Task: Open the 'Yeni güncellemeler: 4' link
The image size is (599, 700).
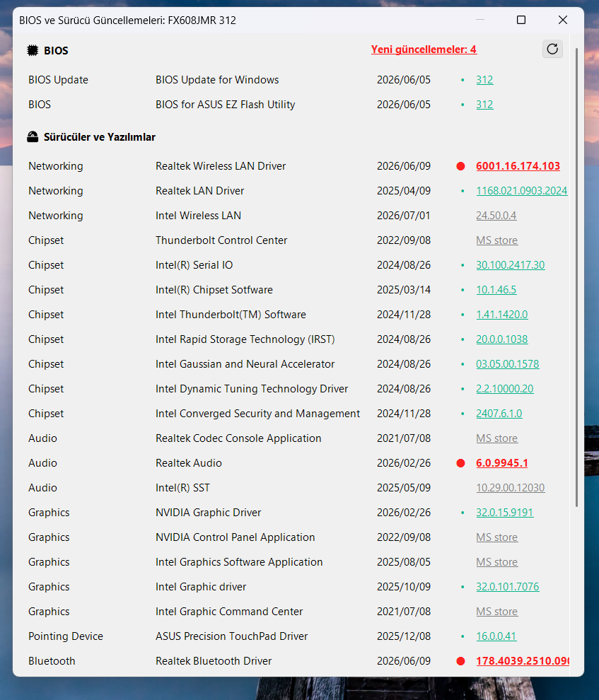Action: [x=424, y=49]
